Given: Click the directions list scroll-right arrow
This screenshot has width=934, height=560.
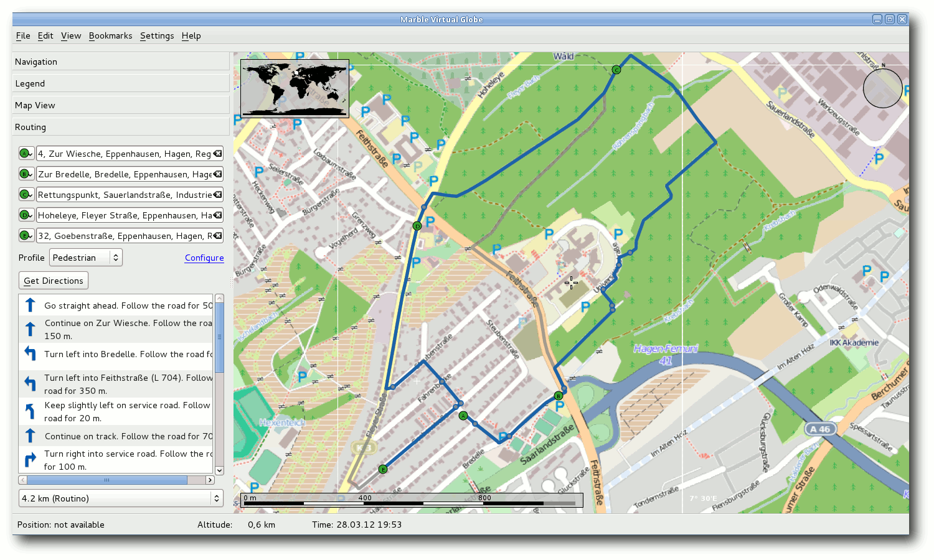Looking at the screenshot, I should click(x=210, y=480).
